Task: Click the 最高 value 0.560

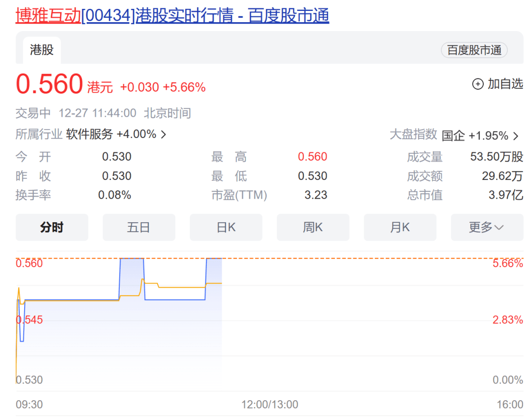Action: (312, 157)
